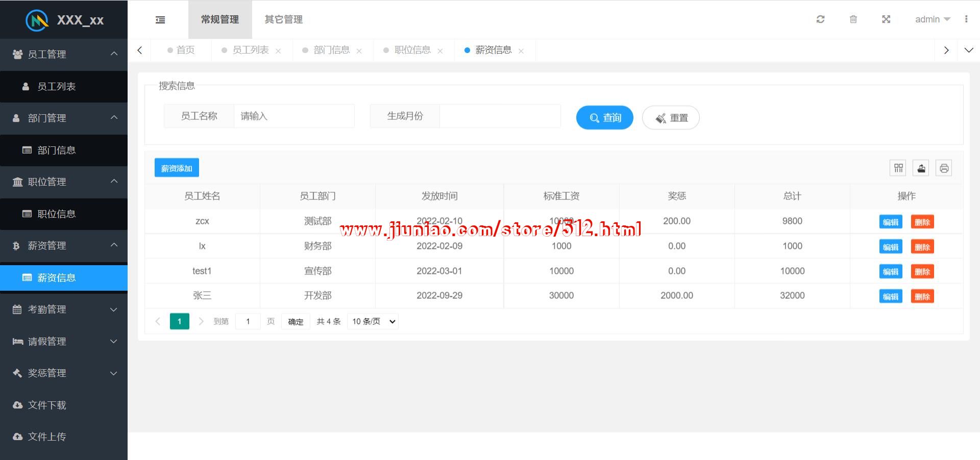980x460 pixels.
Task: Click the XXX_xx logo icon
Action: [37, 20]
